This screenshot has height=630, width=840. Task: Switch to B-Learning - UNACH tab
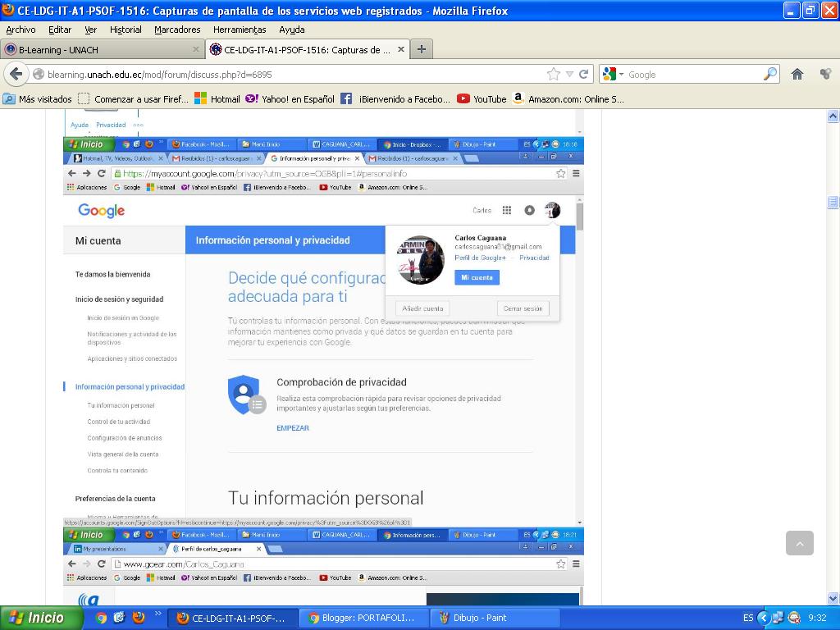click(102, 50)
